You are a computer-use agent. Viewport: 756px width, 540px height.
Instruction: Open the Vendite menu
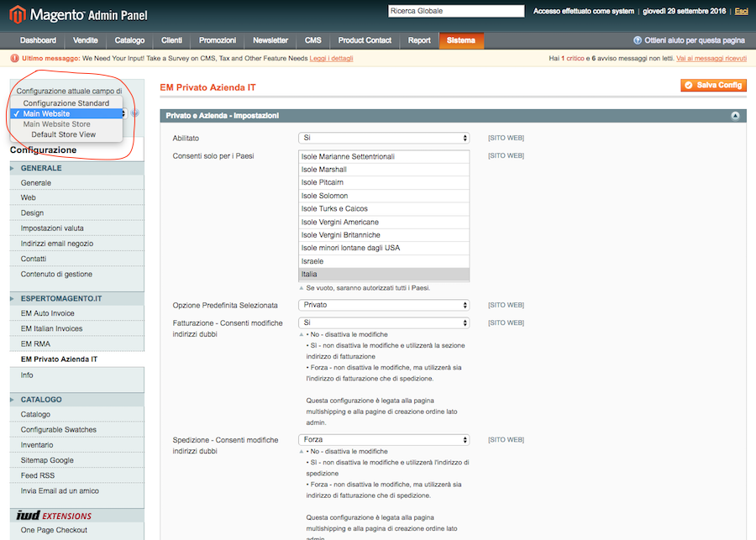point(86,40)
